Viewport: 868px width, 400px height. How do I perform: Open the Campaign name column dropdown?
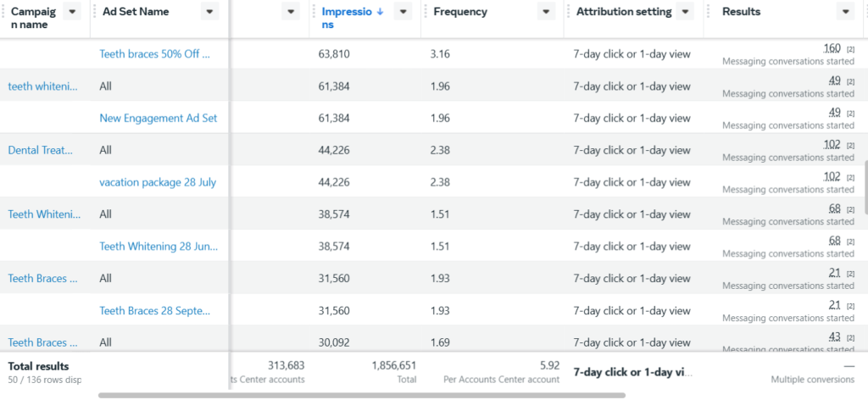(72, 12)
